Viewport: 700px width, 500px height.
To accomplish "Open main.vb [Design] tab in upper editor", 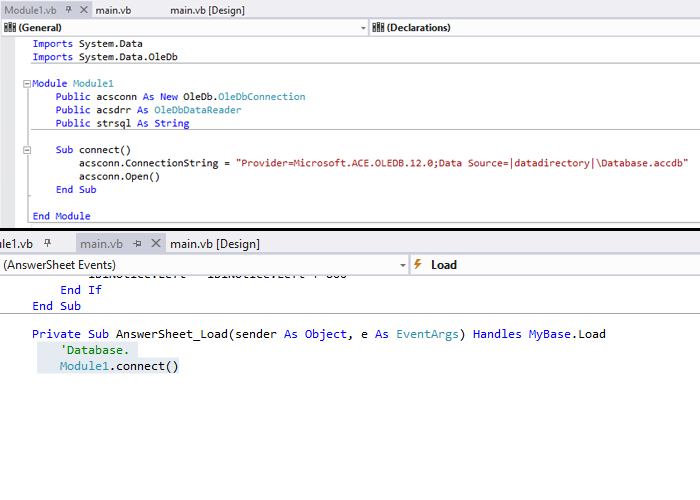I will 207,10.
